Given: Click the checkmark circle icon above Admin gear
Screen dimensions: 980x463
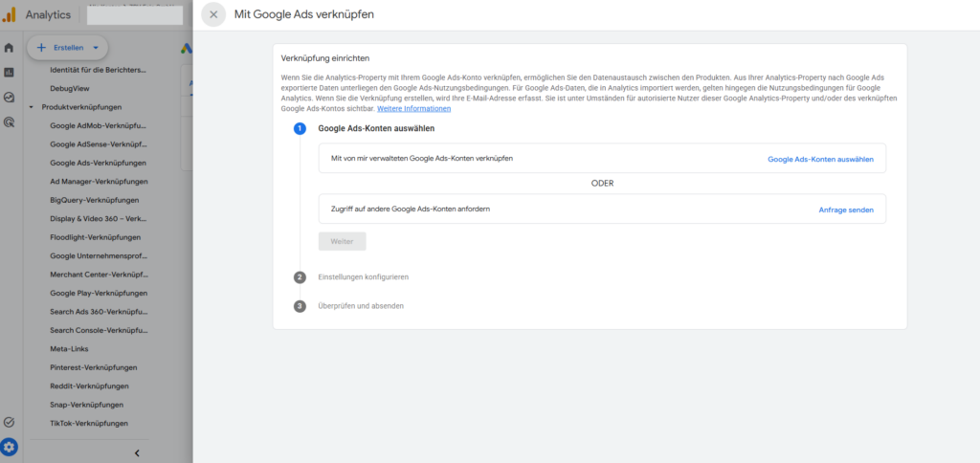Looking at the screenshot, I should click(x=9, y=422).
